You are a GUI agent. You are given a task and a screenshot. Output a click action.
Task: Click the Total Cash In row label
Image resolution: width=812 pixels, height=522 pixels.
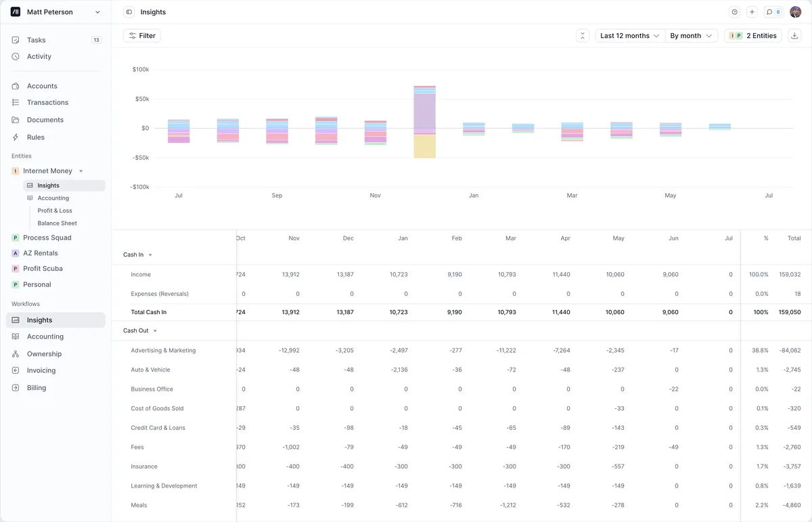tap(149, 312)
